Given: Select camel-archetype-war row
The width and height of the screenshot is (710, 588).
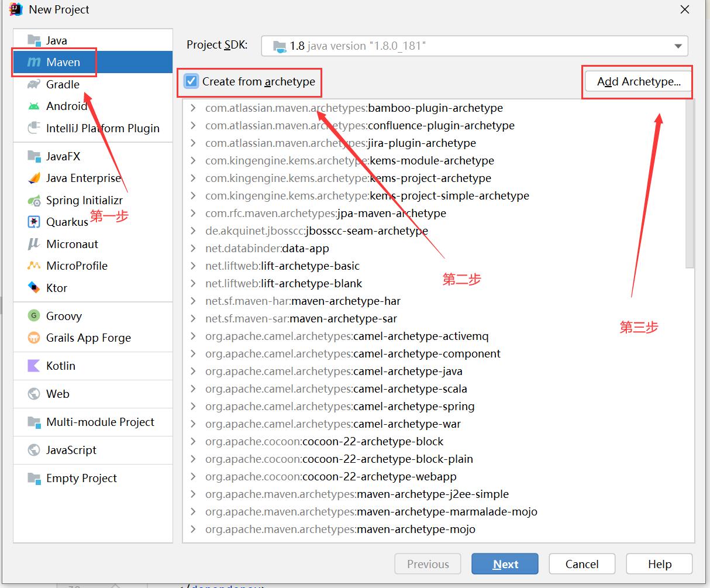Looking at the screenshot, I should tap(434, 424).
